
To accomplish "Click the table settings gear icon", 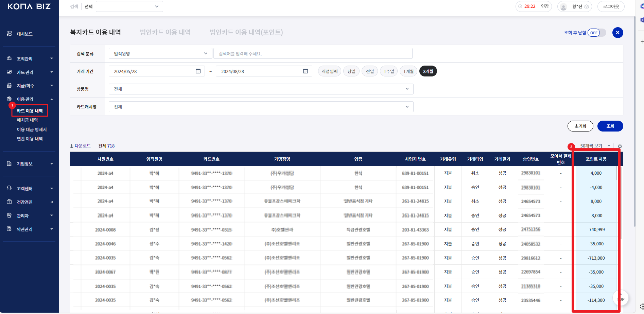I will [620, 146].
